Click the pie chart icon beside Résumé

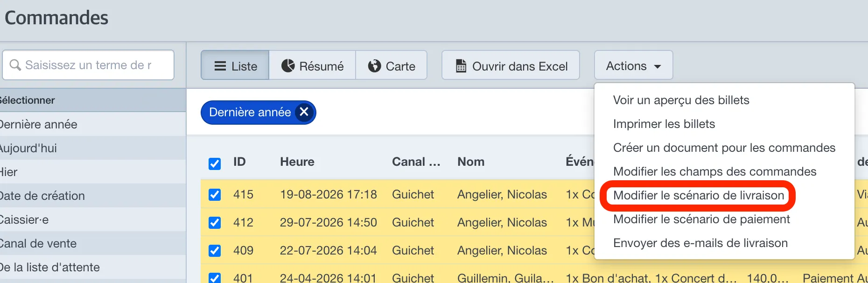pyautogui.click(x=288, y=66)
